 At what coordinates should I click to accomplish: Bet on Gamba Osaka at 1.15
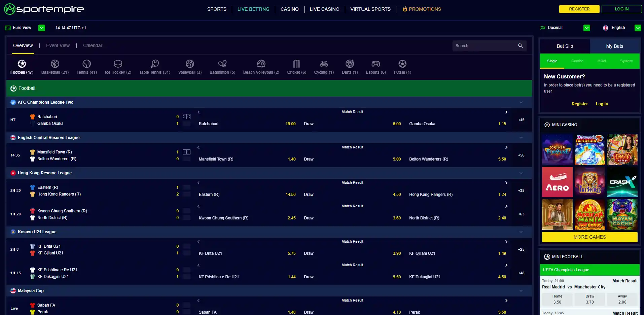[x=458, y=124]
